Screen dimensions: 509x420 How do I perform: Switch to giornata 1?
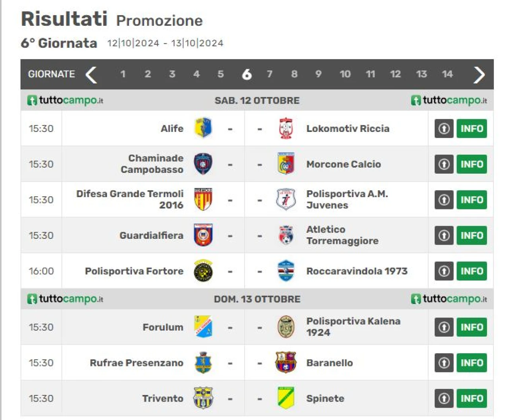point(123,74)
